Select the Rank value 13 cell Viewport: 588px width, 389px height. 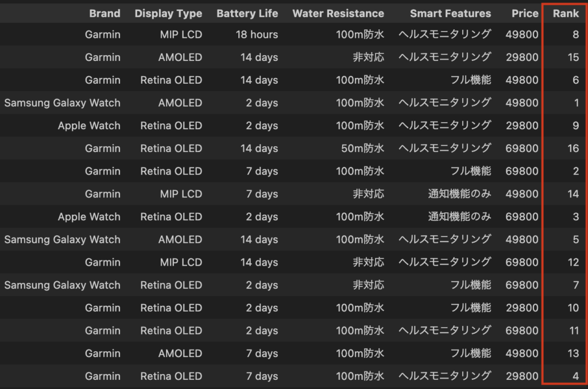point(574,353)
